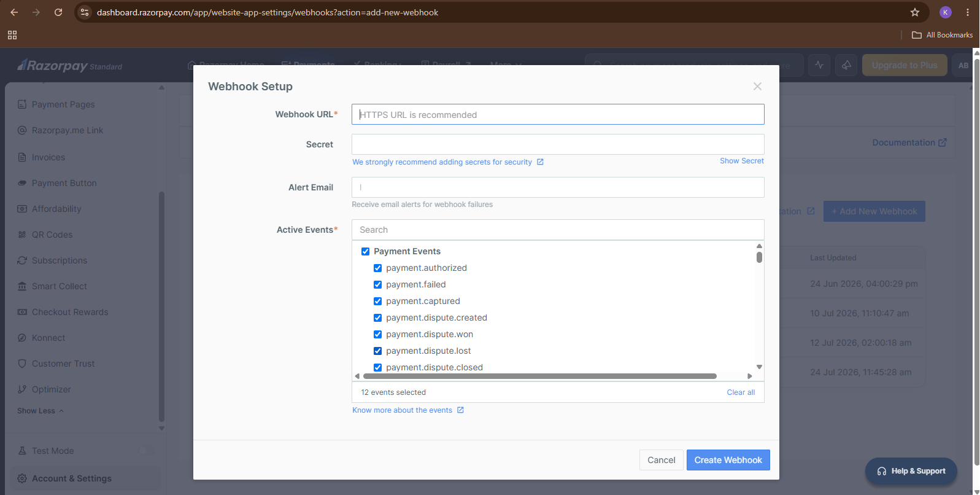The image size is (980, 495).
Task: Open Invoices in sidebar
Action: (x=48, y=157)
